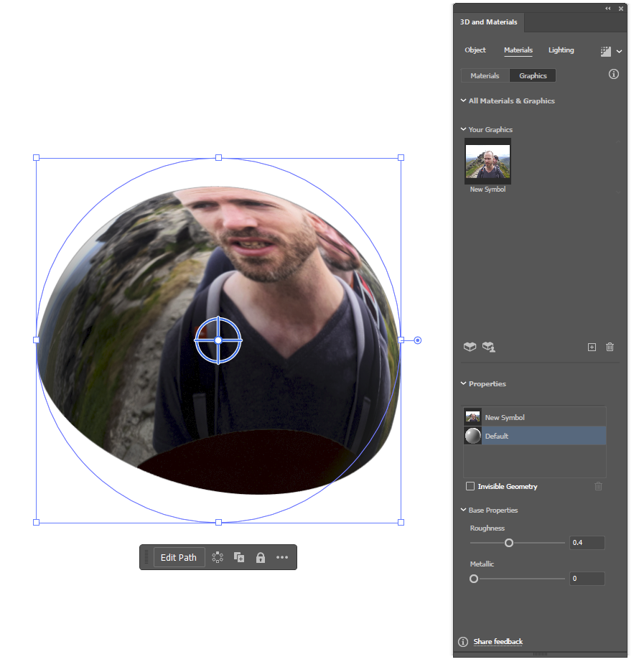Lock the object using the padlock icon

260,557
